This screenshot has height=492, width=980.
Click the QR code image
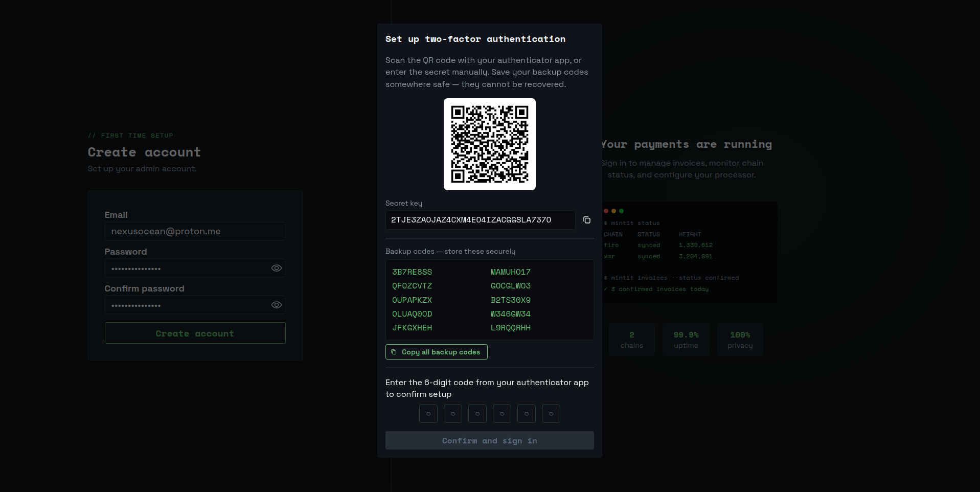(490, 144)
